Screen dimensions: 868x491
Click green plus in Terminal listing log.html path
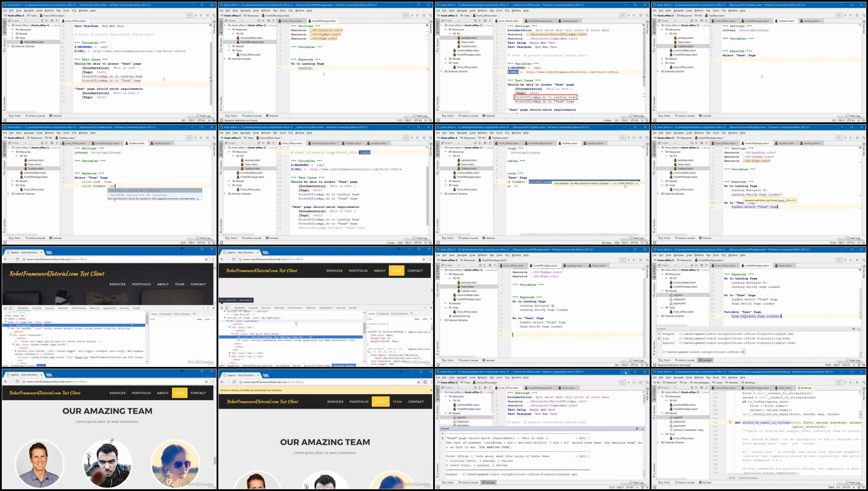point(659,334)
